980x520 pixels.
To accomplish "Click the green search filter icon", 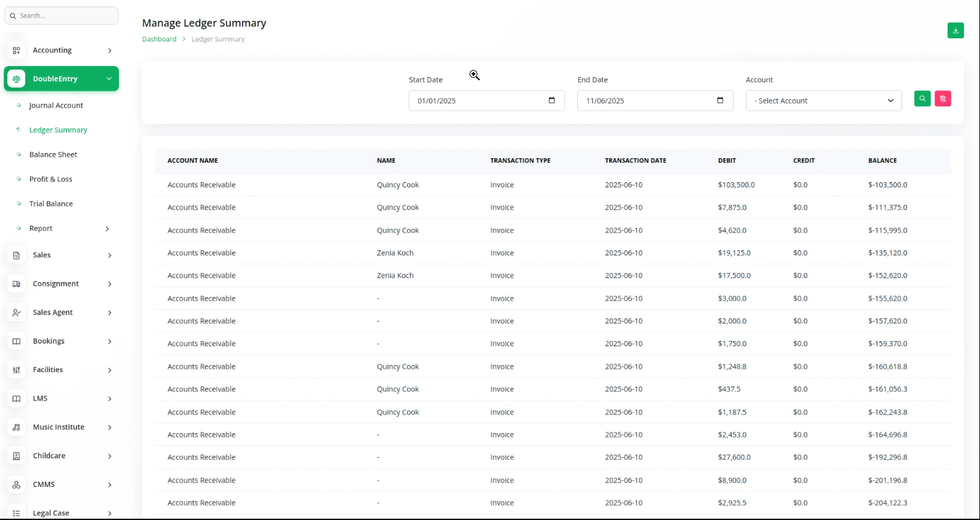I will pyautogui.click(x=922, y=99).
